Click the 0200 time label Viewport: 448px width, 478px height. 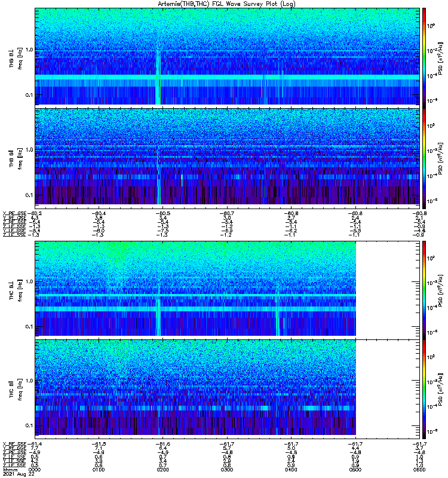[162, 470]
